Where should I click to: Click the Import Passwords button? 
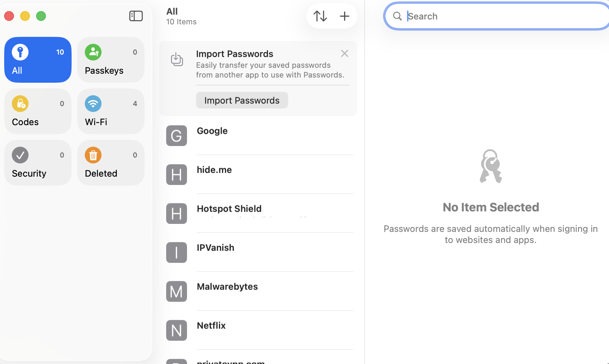tap(242, 100)
